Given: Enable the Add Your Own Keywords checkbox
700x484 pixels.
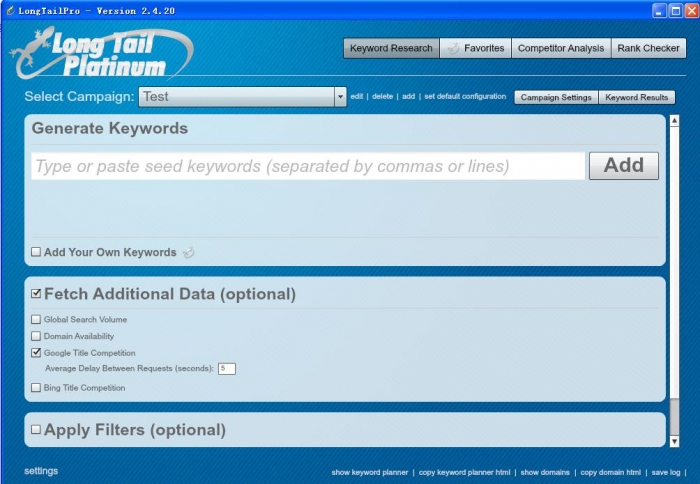Looking at the screenshot, I should pyautogui.click(x=36, y=252).
